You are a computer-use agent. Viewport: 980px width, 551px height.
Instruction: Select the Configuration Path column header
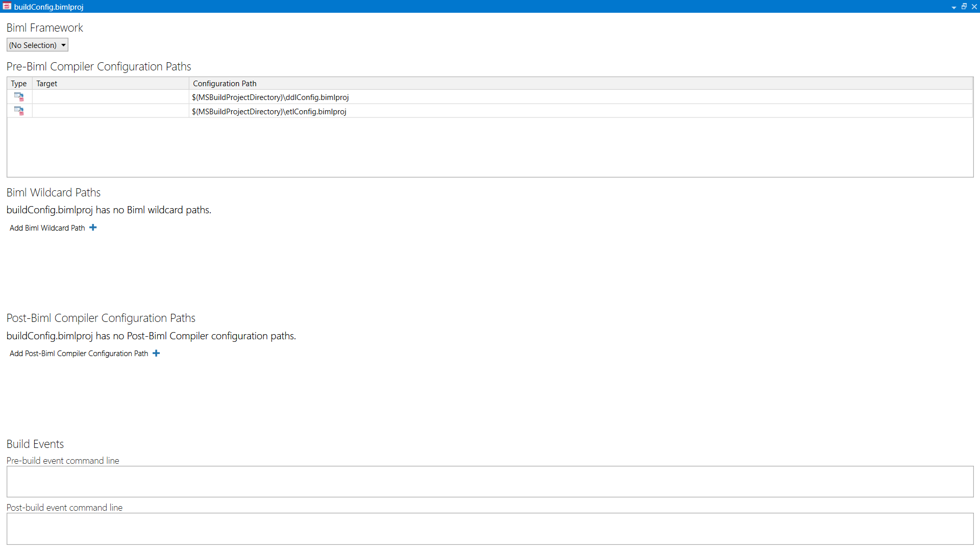pyautogui.click(x=225, y=83)
